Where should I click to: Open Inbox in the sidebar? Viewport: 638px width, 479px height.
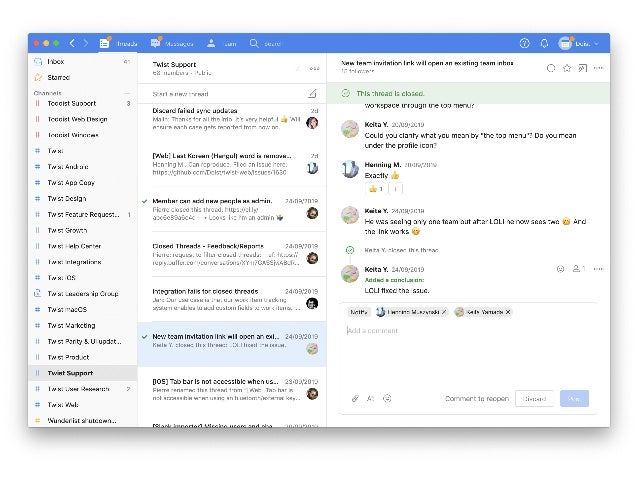[83, 61]
